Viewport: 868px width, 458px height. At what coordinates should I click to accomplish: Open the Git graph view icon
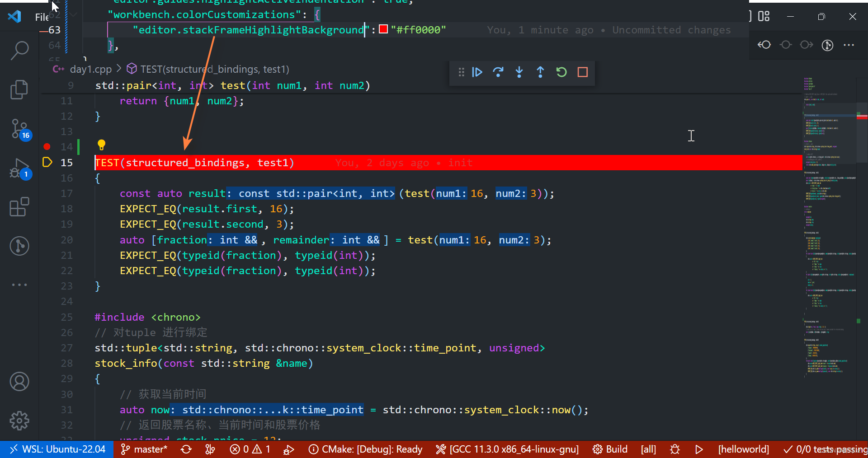point(19,246)
